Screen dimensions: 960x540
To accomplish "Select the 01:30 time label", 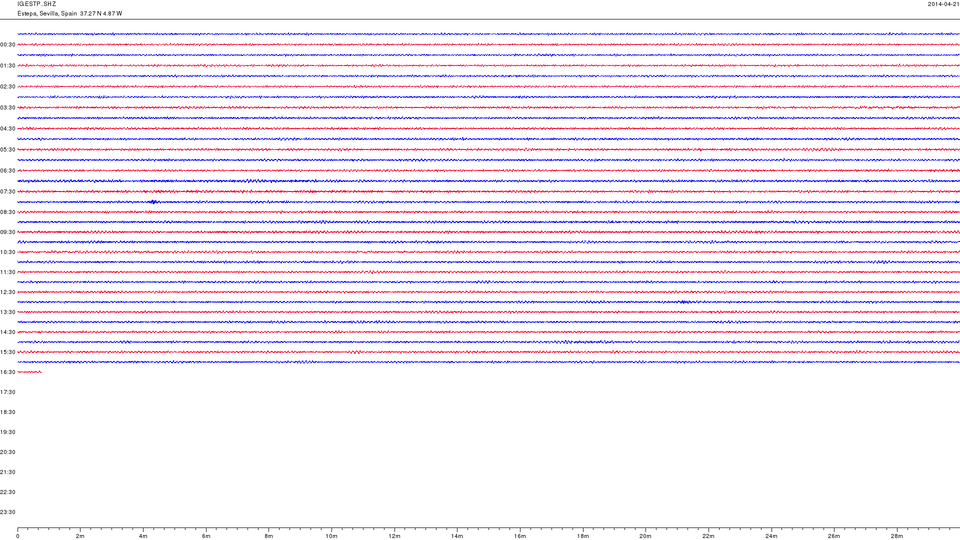I will point(7,66).
